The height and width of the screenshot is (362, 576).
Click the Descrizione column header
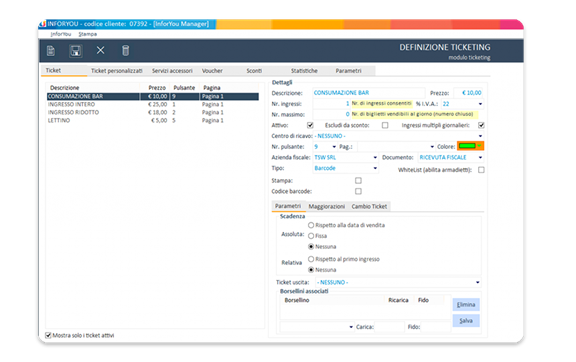(93, 88)
